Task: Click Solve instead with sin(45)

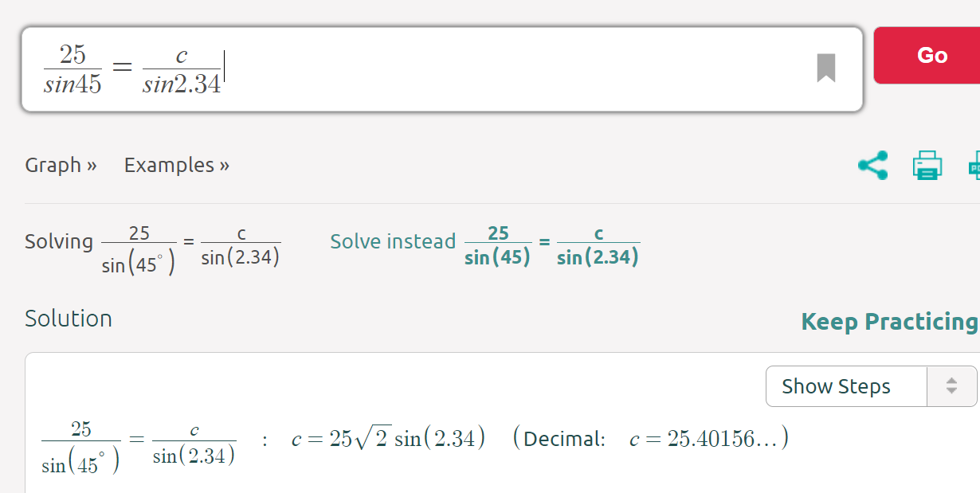Action: (x=485, y=245)
